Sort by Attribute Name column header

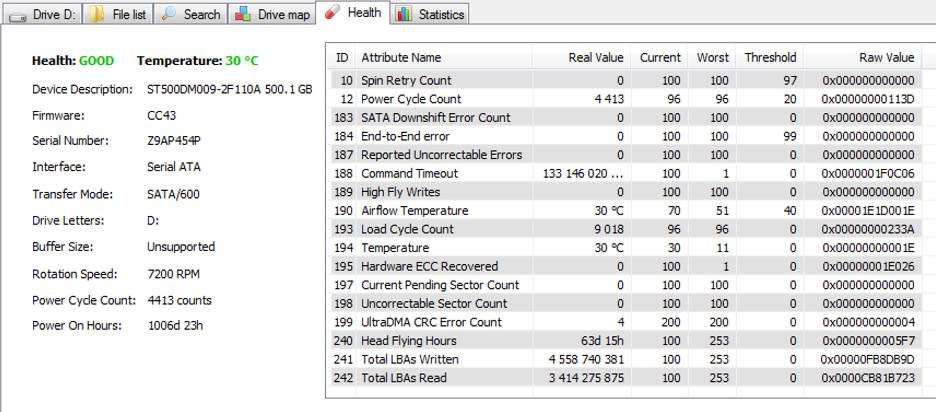coord(401,57)
